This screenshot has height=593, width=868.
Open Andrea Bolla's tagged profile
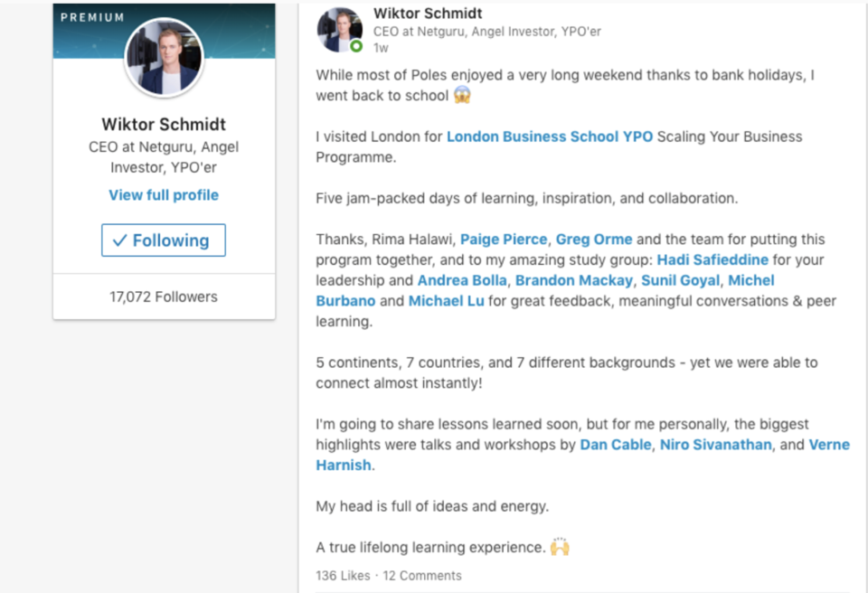[462, 280]
